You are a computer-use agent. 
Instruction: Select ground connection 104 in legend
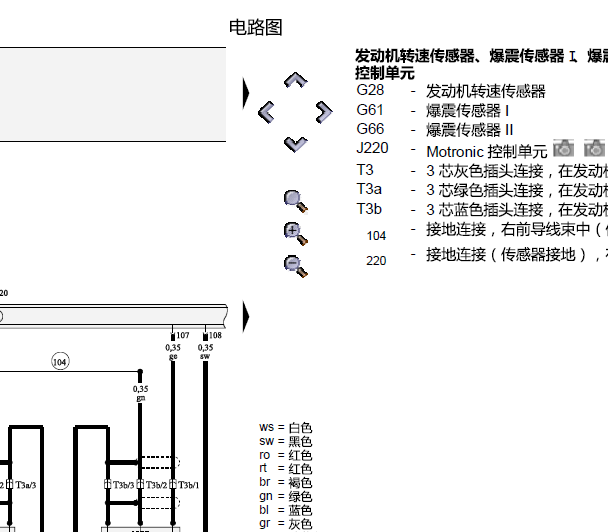pos(376,236)
